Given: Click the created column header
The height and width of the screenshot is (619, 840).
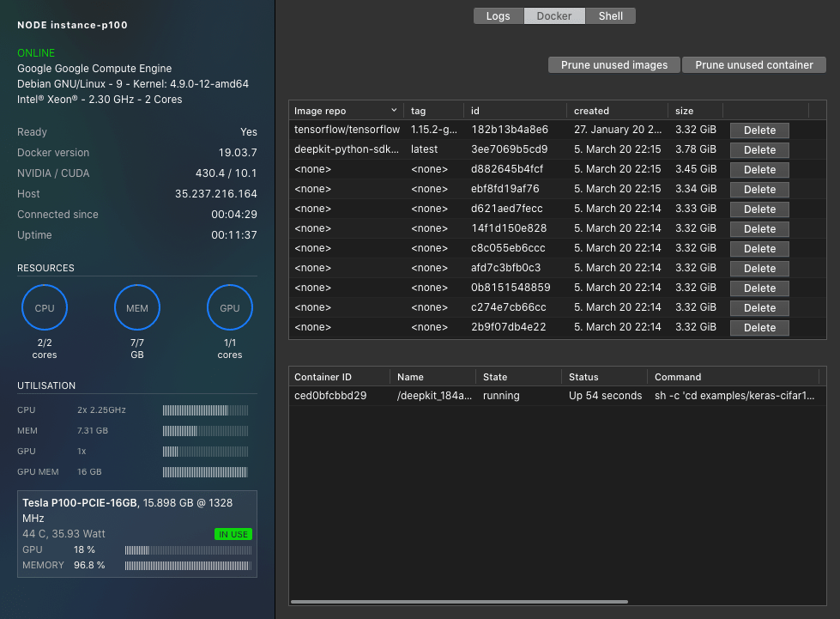Looking at the screenshot, I should pyautogui.click(x=618, y=111).
